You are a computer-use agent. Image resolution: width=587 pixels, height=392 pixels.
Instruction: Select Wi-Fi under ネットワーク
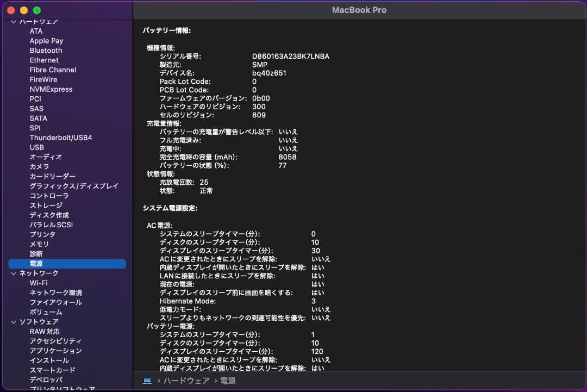point(39,283)
